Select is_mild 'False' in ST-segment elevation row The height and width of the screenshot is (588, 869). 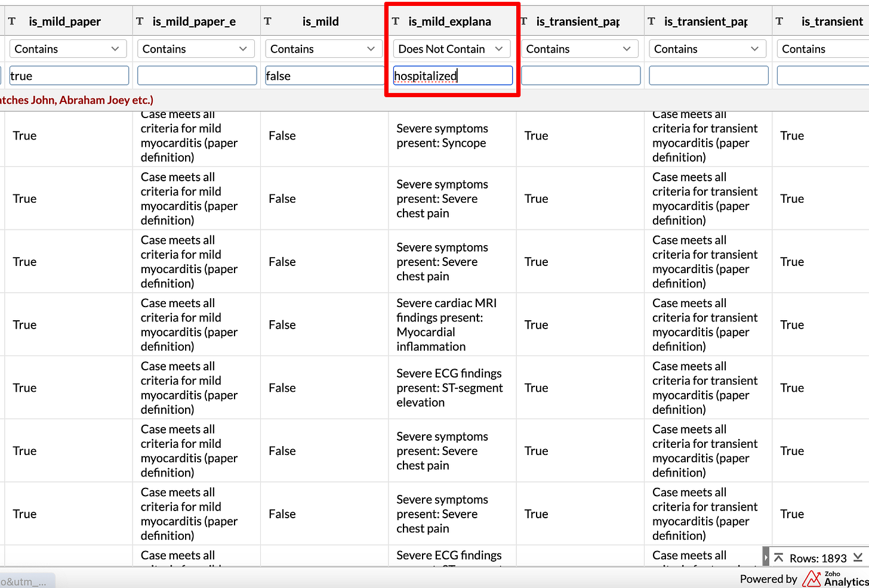[x=324, y=388]
